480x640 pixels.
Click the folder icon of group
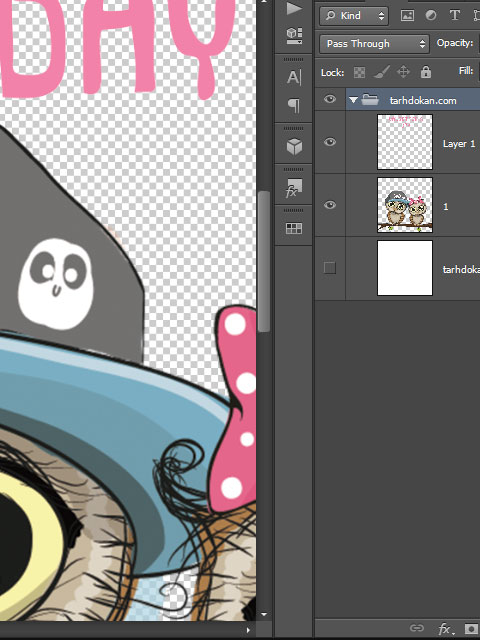tap(370, 100)
